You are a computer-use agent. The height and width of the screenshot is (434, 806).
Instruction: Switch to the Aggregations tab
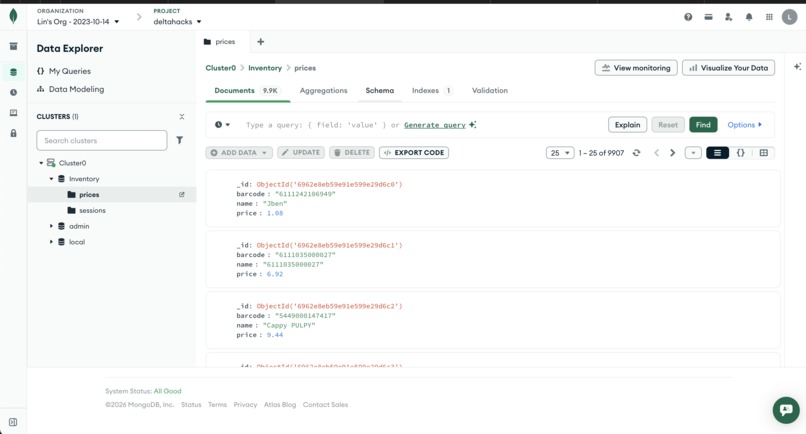[323, 91]
